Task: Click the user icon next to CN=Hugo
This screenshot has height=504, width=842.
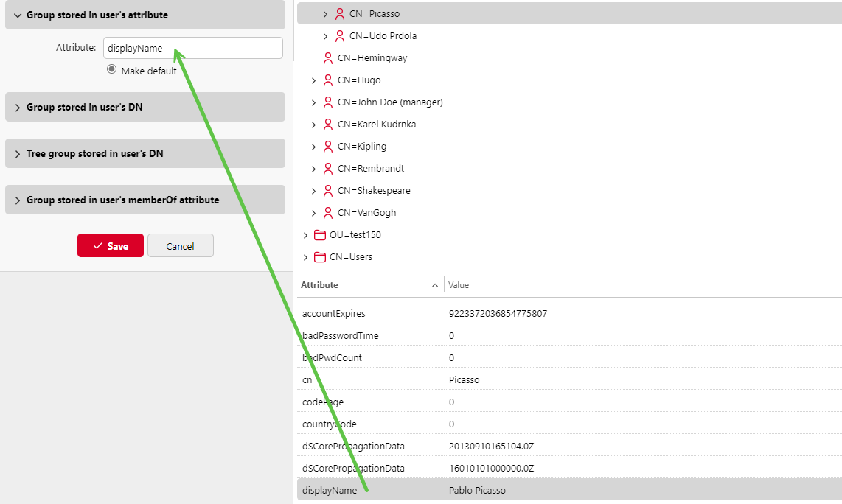Action: (x=328, y=80)
